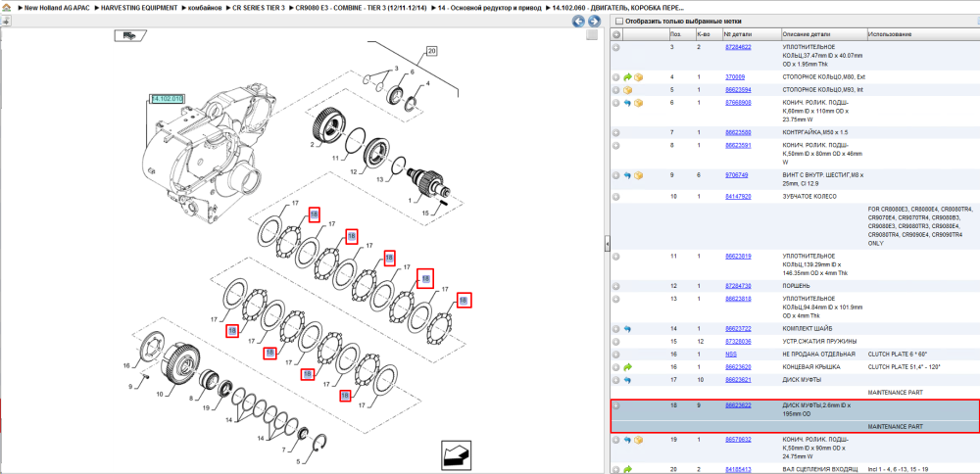Enable 'Отобразить только выбранные метки' checkbox
The image size is (980, 474).
pos(618,21)
